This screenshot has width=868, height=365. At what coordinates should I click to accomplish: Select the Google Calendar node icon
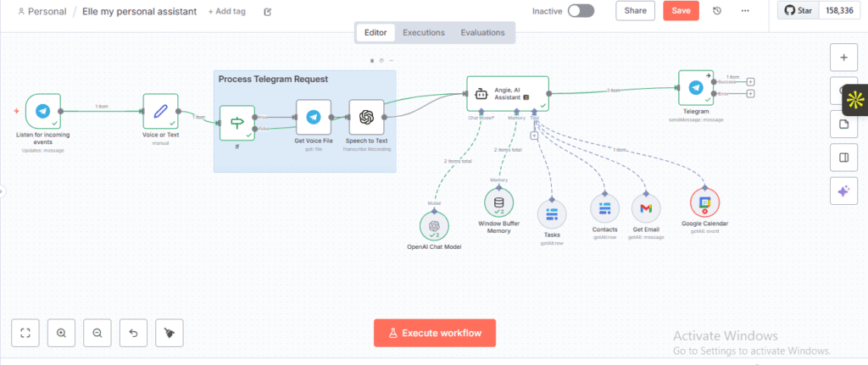pyautogui.click(x=704, y=202)
